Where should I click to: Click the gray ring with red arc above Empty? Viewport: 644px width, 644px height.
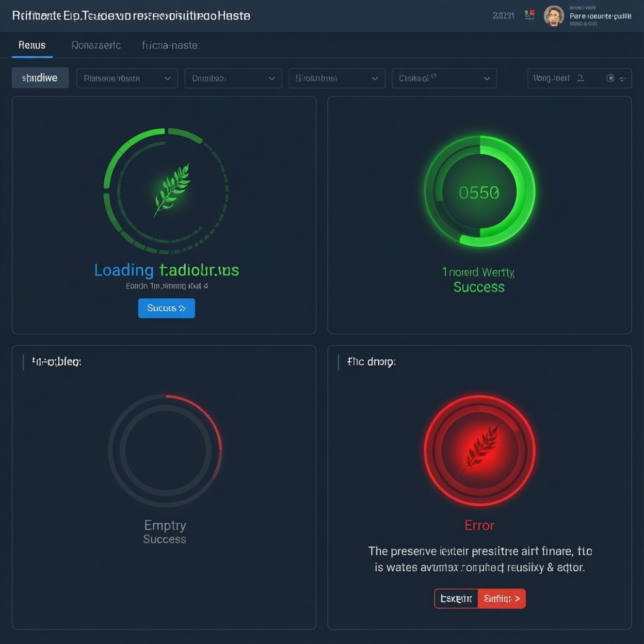pos(165,451)
